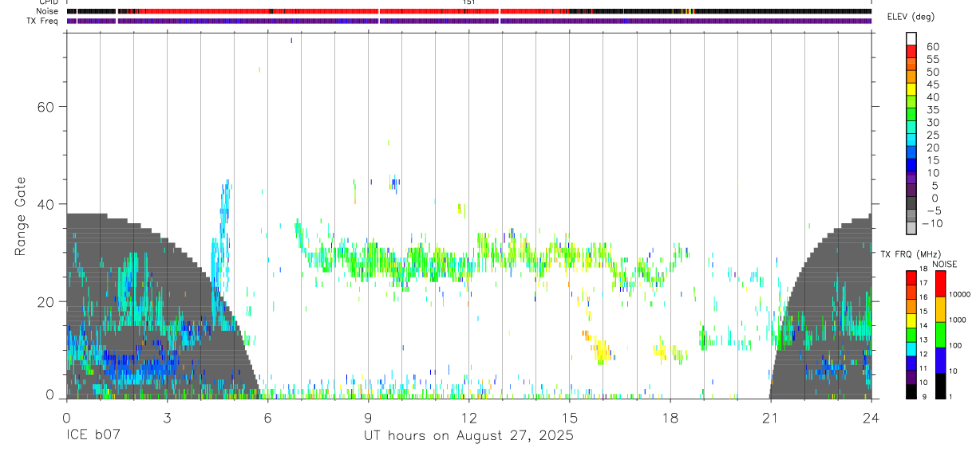Select the yellow 14–15 MHz TX FRQ swatch
This screenshot has height=452, width=980.
(912, 320)
